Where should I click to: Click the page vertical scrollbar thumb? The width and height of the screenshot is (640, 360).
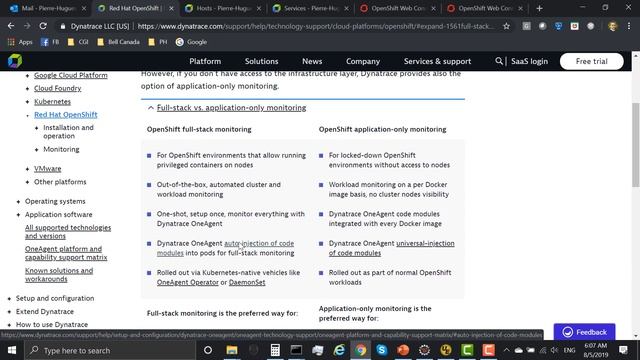pos(636,145)
